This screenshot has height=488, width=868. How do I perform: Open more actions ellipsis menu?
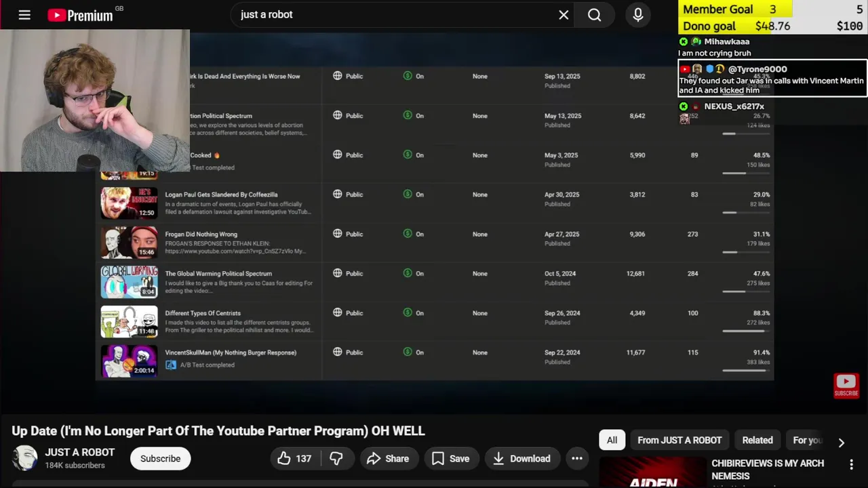pyautogui.click(x=577, y=459)
